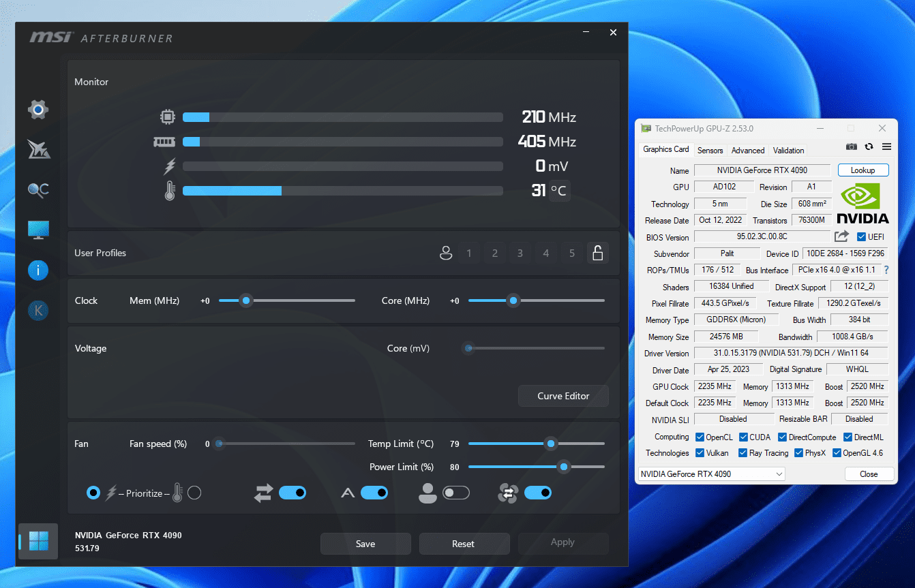Open GPU-Z hamburger menu icon
Viewport: 915px width, 588px height.
point(886,146)
